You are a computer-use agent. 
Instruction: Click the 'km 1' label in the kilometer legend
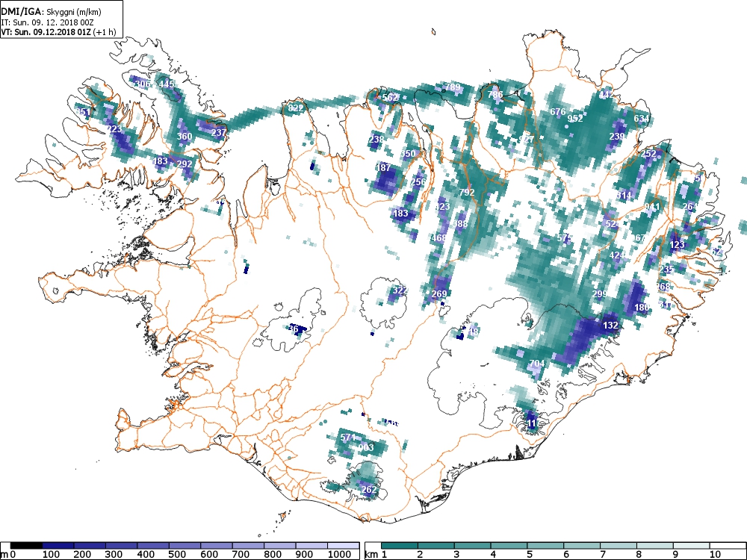376,555
